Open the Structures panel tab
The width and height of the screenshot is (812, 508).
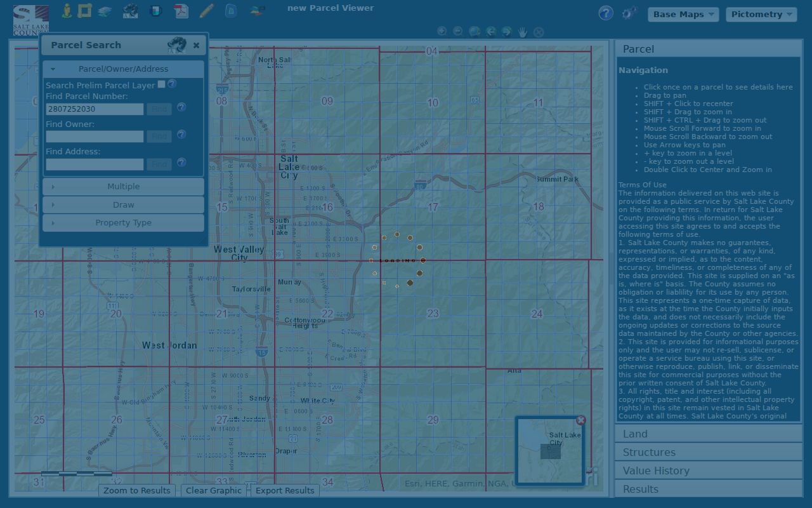coord(709,452)
